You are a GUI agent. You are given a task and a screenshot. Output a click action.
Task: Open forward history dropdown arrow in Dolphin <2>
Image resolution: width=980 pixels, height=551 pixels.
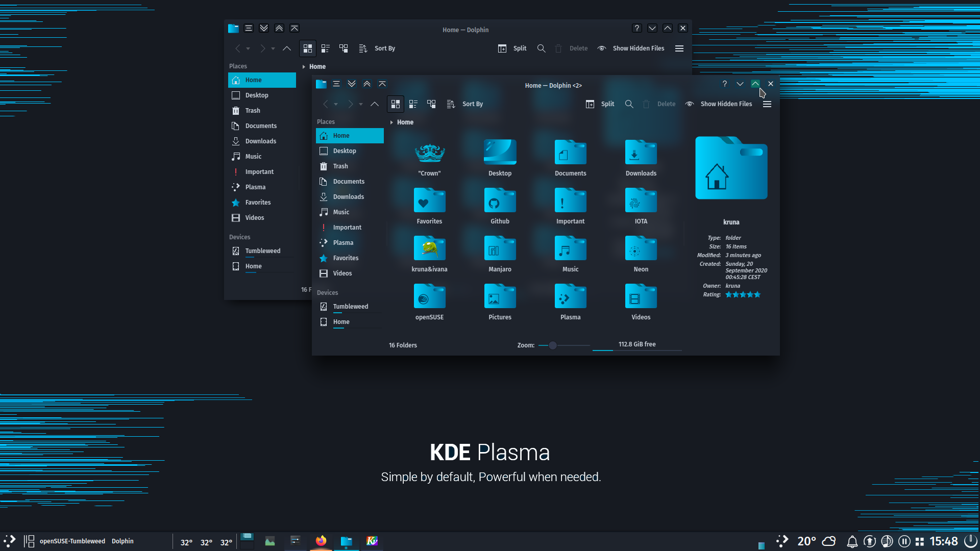[x=361, y=105]
